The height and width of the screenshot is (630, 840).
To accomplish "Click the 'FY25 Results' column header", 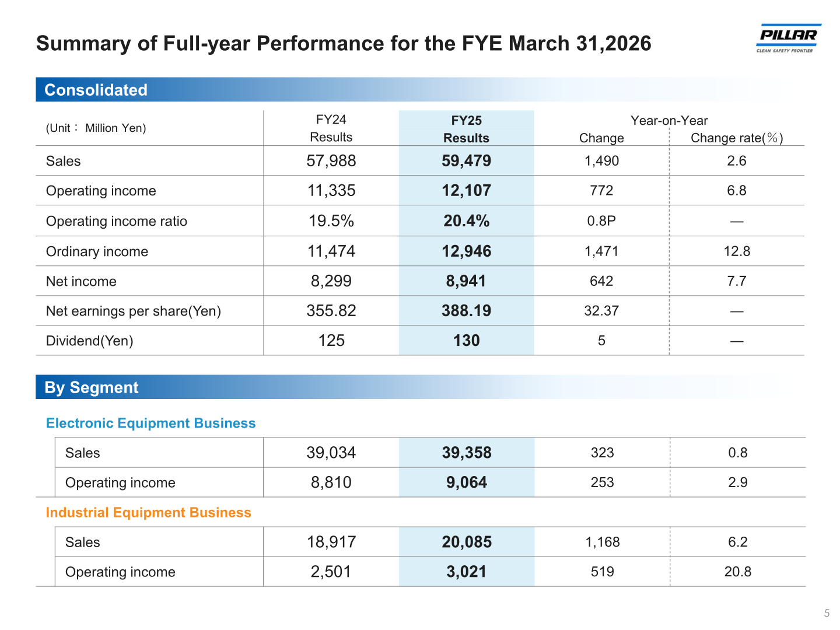I will pyautogui.click(x=467, y=129).
